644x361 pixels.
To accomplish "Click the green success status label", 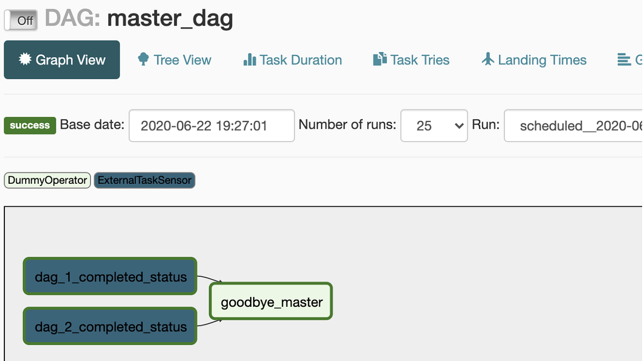I will click(30, 125).
